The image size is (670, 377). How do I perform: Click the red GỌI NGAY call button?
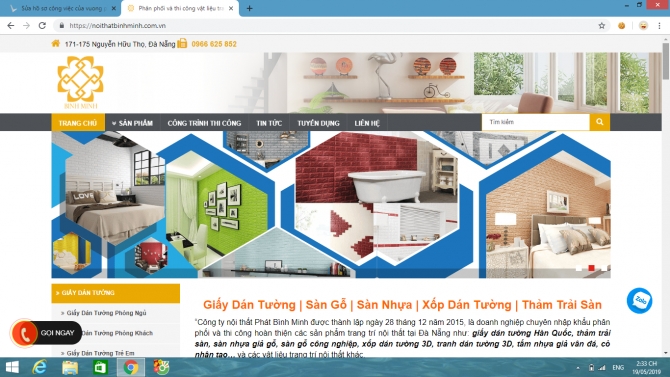tap(46, 333)
